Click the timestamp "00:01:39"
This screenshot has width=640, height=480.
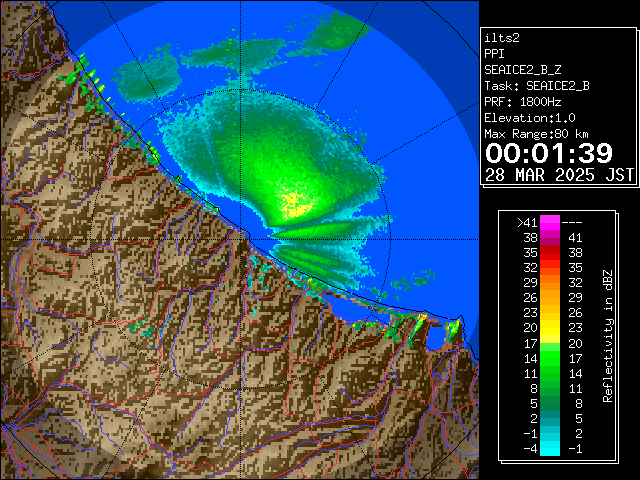tap(549, 153)
